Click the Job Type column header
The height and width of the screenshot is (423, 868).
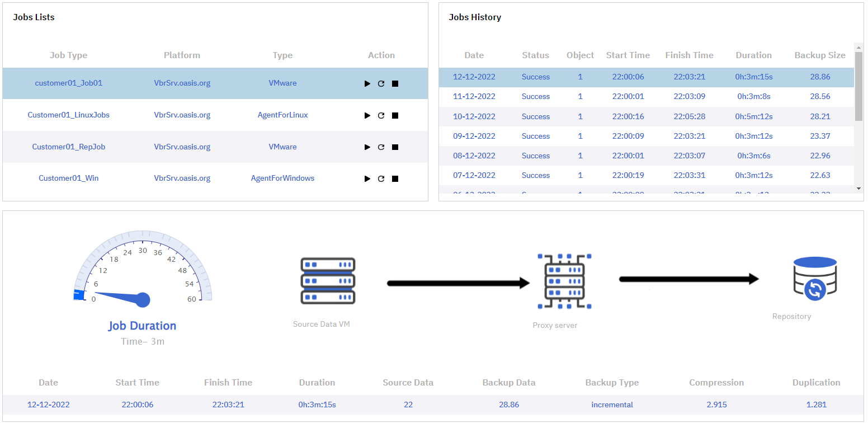pos(69,55)
